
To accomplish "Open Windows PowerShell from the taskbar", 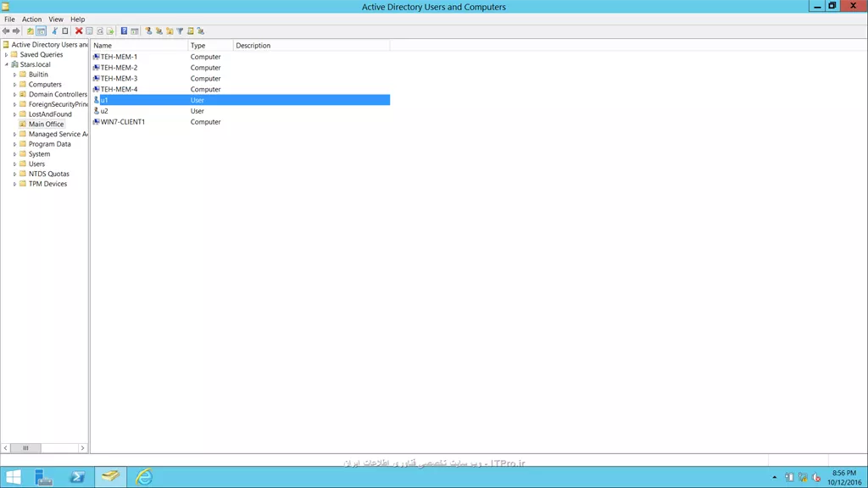I will point(77,477).
